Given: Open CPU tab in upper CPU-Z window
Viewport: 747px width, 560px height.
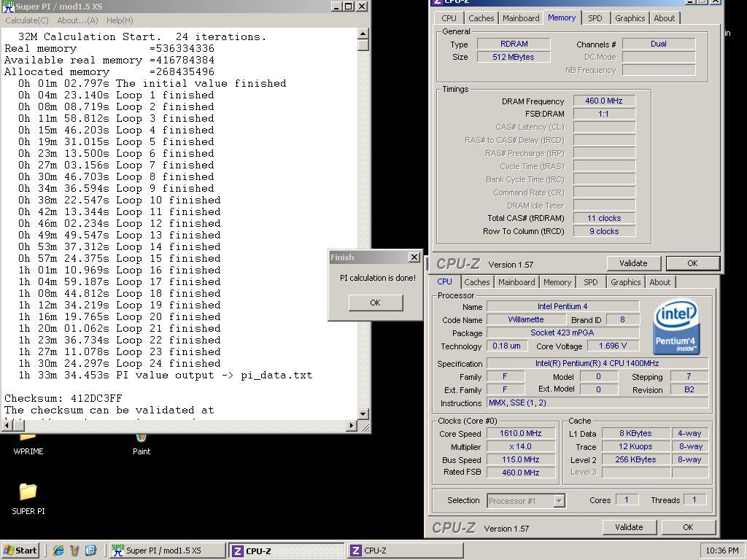Looking at the screenshot, I should (449, 18).
